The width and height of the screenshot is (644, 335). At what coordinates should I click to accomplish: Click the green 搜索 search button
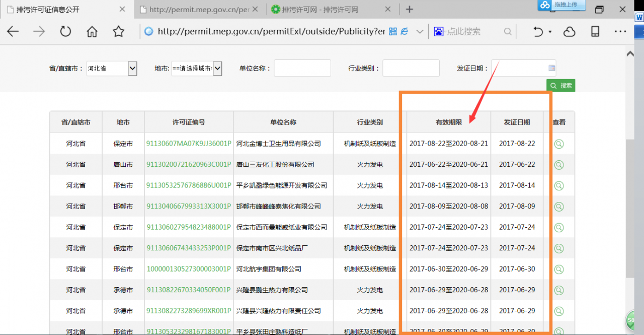pyautogui.click(x=560, y=85)
